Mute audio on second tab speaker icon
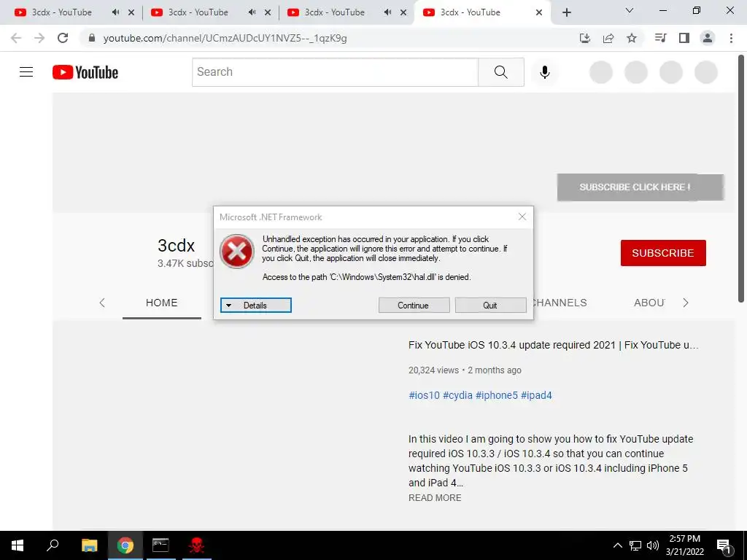The width and height of the screenshot is (747, 560). tap(252, 12)
